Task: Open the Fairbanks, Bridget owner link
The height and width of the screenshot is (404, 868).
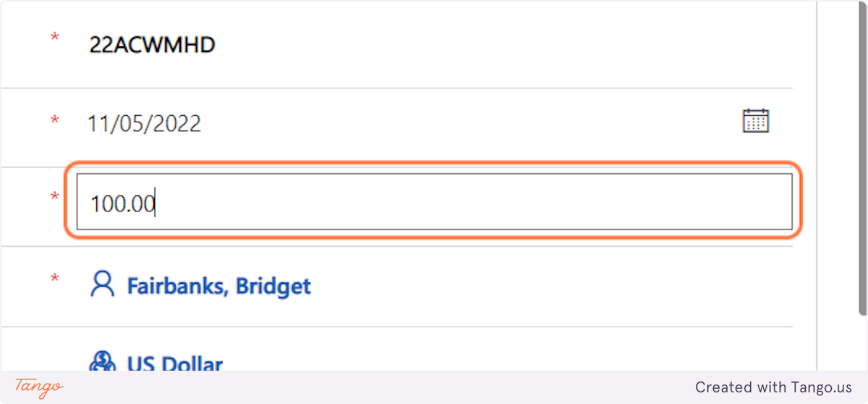Action: coord(218,286)
